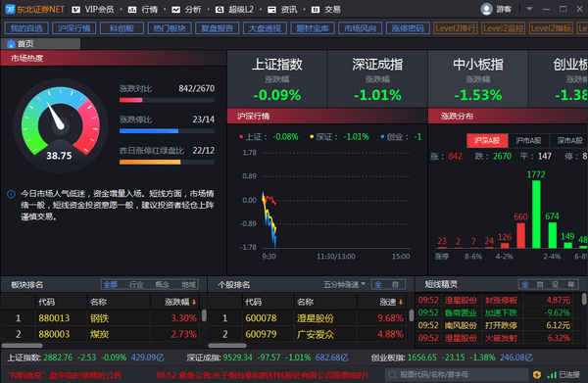This screenshot has height=383, width=588.
Task: Open the 行情 market quotes menu icon
Action: (132, 10)
